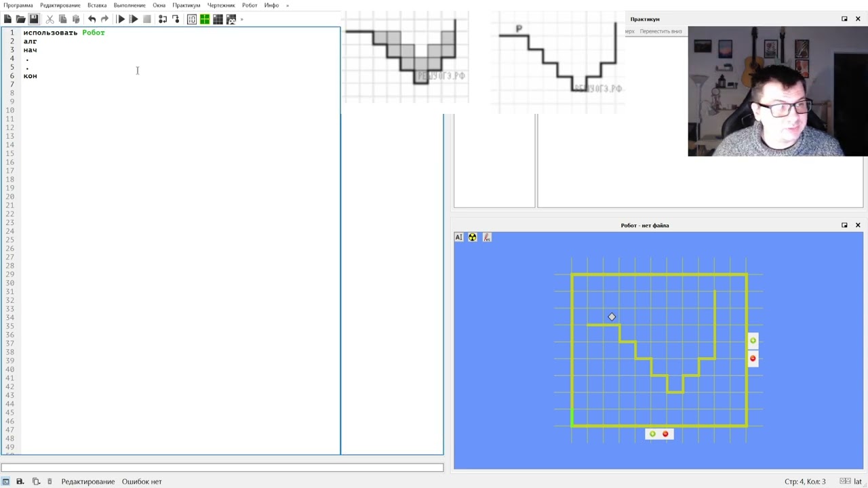Click the нач keyword on line 3
This screenshot has width=868, height=488.
point(30,50)
